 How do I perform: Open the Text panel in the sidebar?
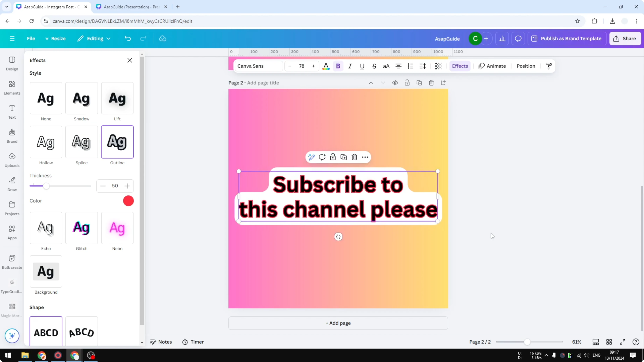[x=12, y=111]
